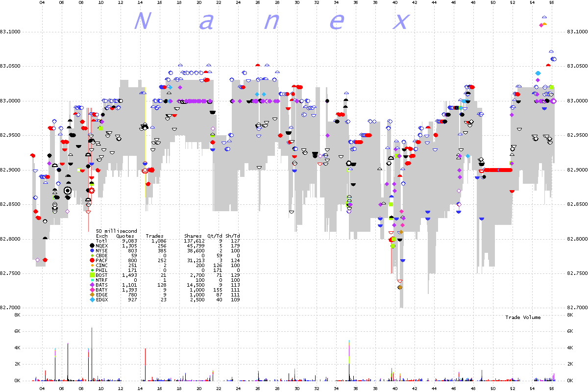The image size is (588, 392).
Task: Select the EDGX quotes value 927
Action: coord(132,299)
